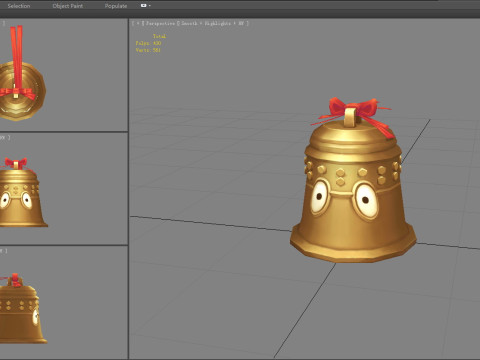Viewport: 480px width, 360px height.
Task: Click the yellow Total statistics header
Action: point(159,36)
